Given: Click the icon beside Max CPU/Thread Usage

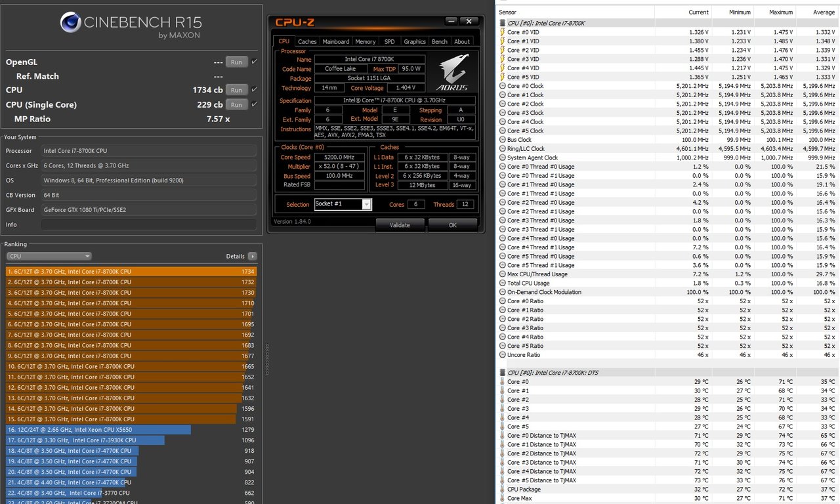Looking at the screenshot, I should click(503, 274).
